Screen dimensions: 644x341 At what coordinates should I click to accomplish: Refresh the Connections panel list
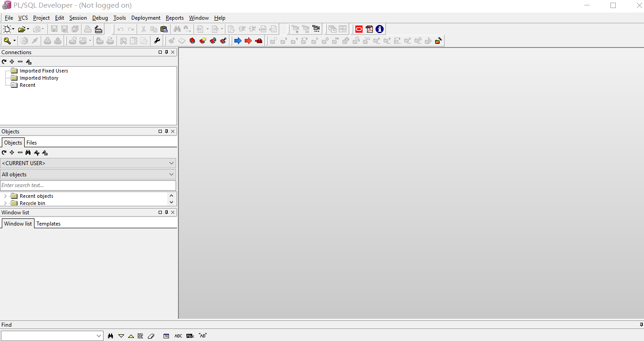[4, 62]
